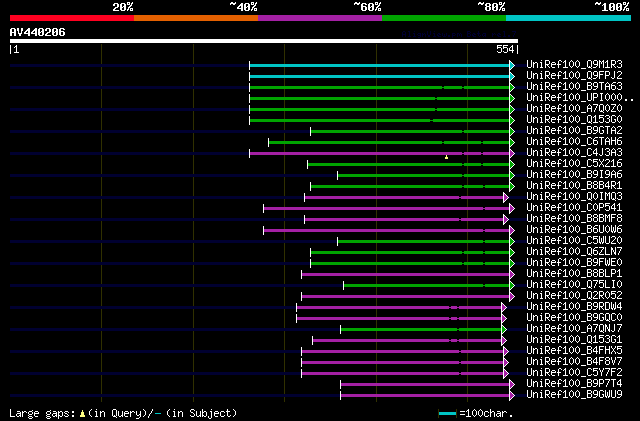Screen dimensions: 640x421
Task: Select the UniRef100_B9FWE0 label
Action: click(x=574, y=263)
